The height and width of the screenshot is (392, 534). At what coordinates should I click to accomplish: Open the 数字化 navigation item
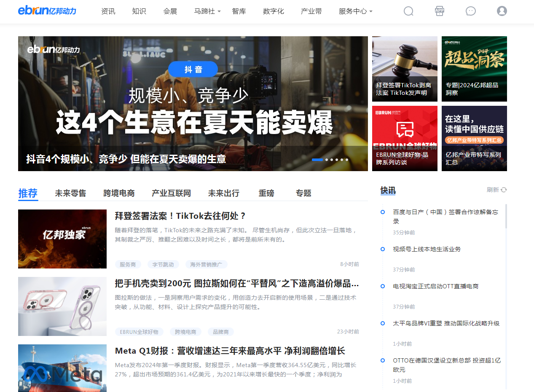pyautogui.click(x=274, y=11)
